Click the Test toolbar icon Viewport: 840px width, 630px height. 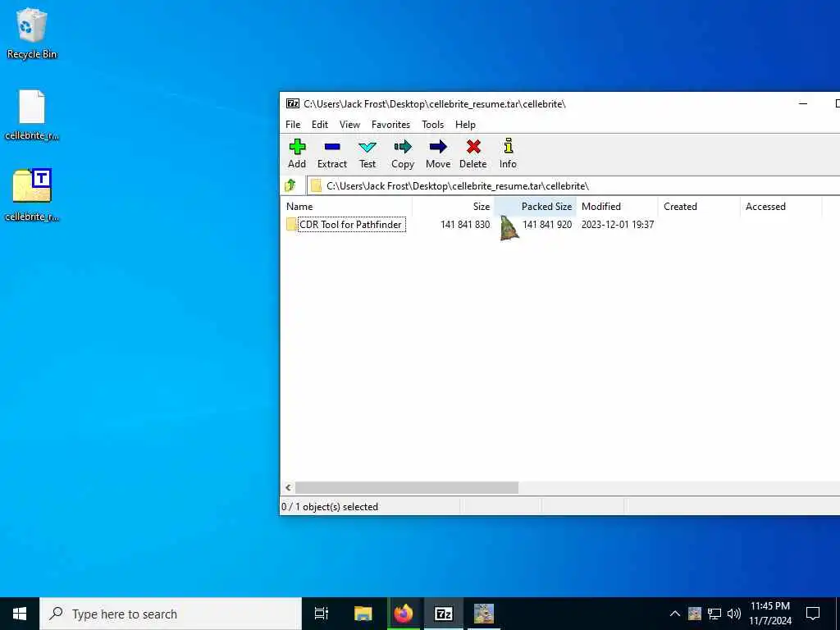point(367,153)
